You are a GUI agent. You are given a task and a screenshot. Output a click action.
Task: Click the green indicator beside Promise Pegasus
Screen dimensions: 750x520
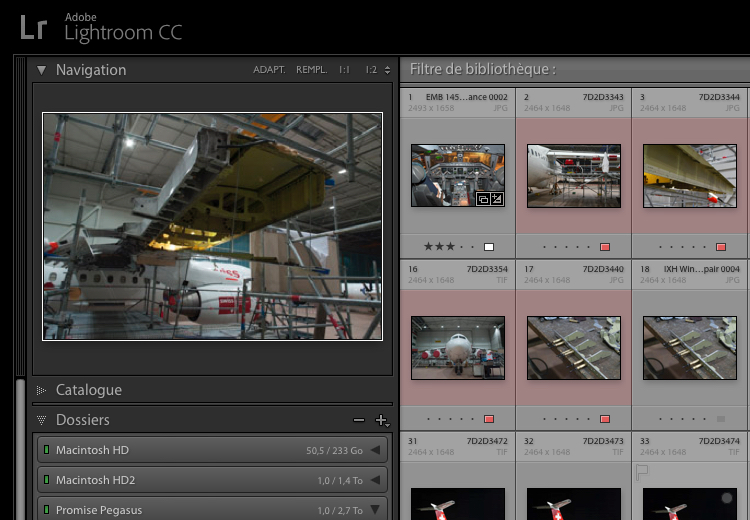pos(46,510)
